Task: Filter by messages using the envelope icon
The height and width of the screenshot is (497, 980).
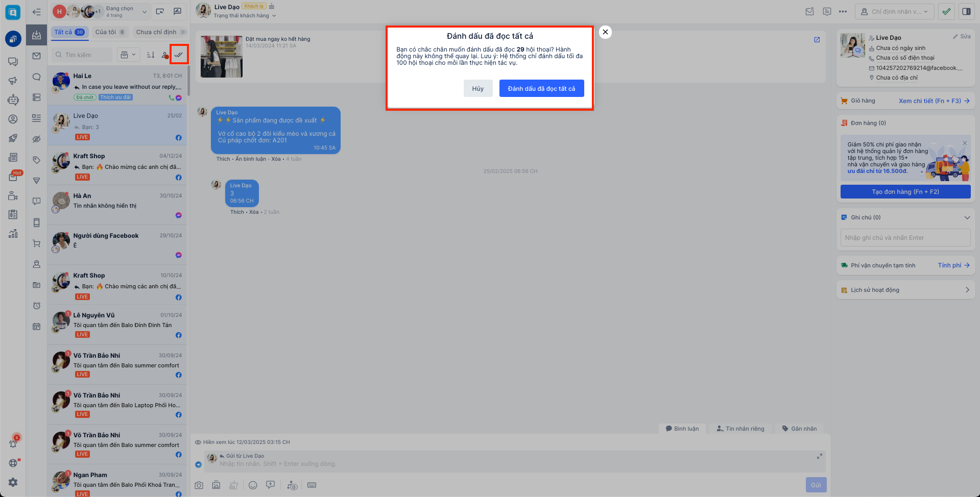Action: click(x=36, y=56)
